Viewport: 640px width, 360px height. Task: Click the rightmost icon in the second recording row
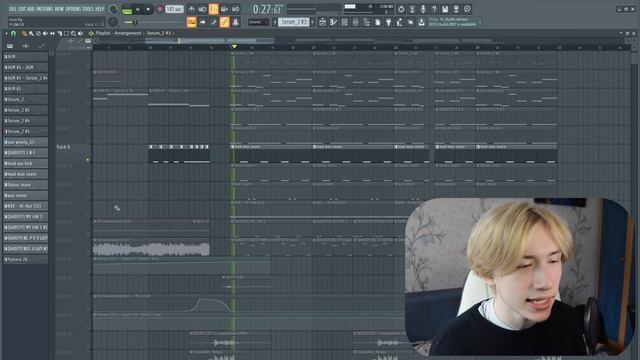pyautogui.click(x=236, y=22)
